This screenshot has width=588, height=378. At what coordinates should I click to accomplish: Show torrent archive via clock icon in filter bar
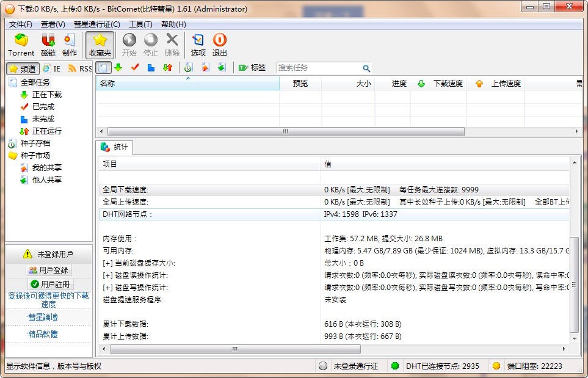(188, 68)
